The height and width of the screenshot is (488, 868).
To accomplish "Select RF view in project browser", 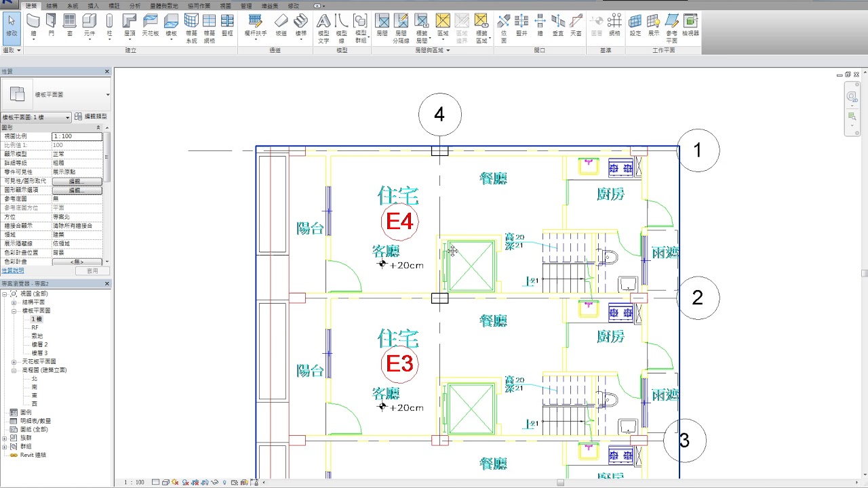I will click(x=35, y=327).
